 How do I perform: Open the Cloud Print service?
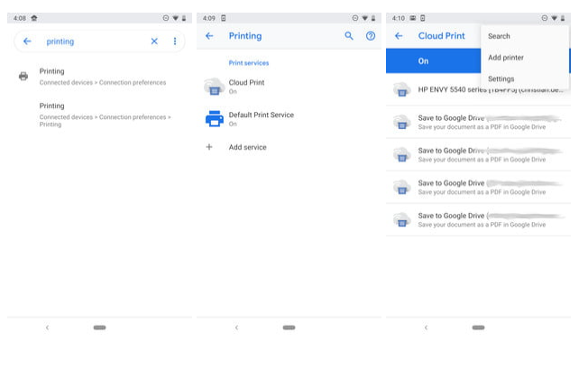[289, 87]
